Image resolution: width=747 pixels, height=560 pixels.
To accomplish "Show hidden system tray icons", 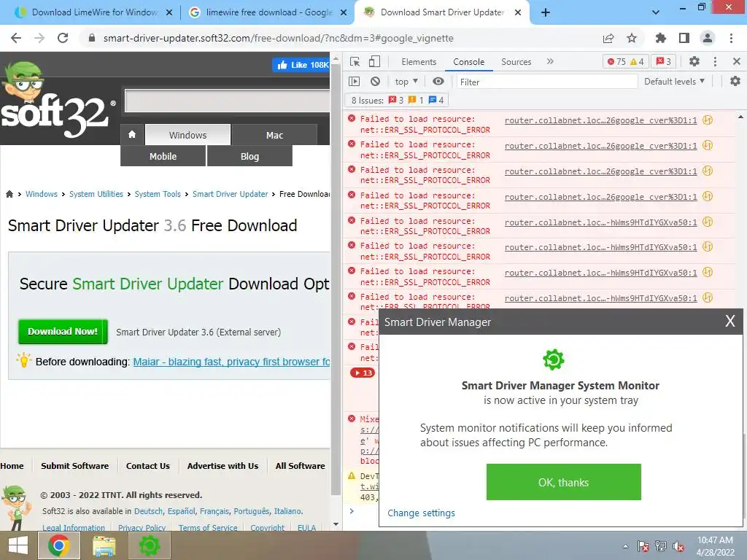I will (x=625, y=547).
